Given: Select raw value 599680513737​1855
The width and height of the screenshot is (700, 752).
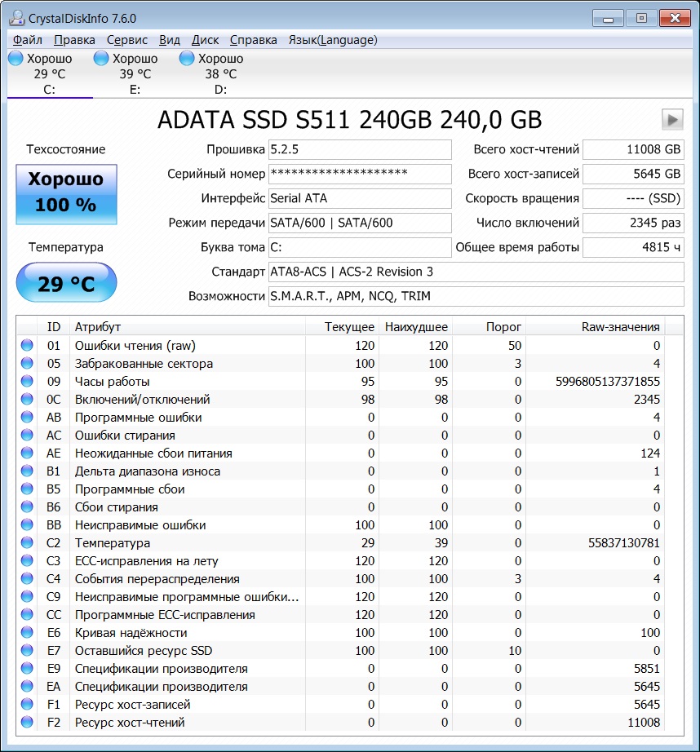Looking at the screenshot, I should click(x=608, y=382).
